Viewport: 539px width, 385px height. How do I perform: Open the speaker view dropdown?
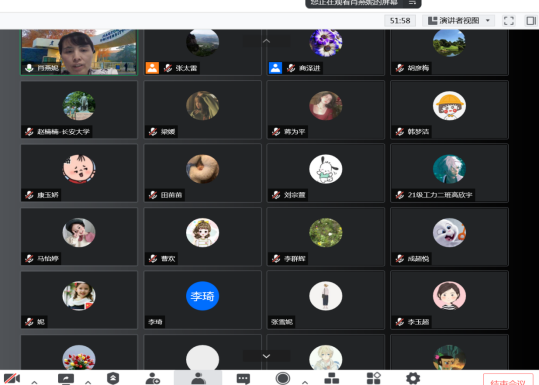point(458,21)
